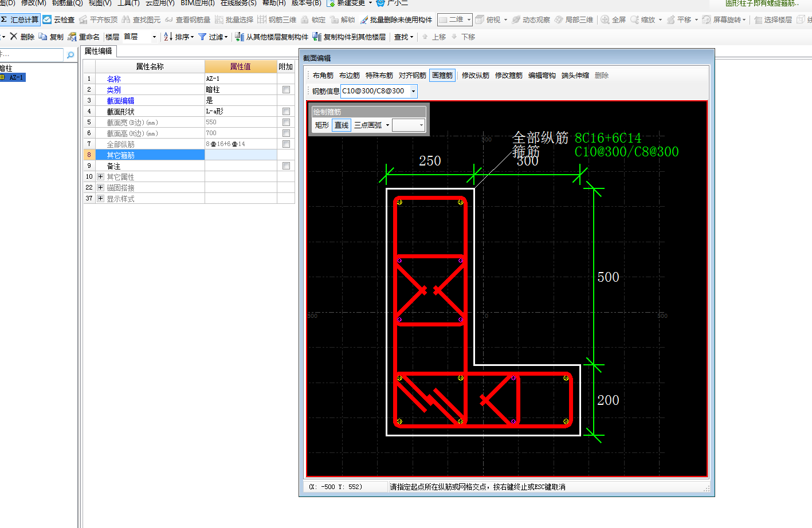Click the 缩放 zoom icon
The width and height of the screenshot is (812, 528).
pyautogui.click(x=634, y=19)
